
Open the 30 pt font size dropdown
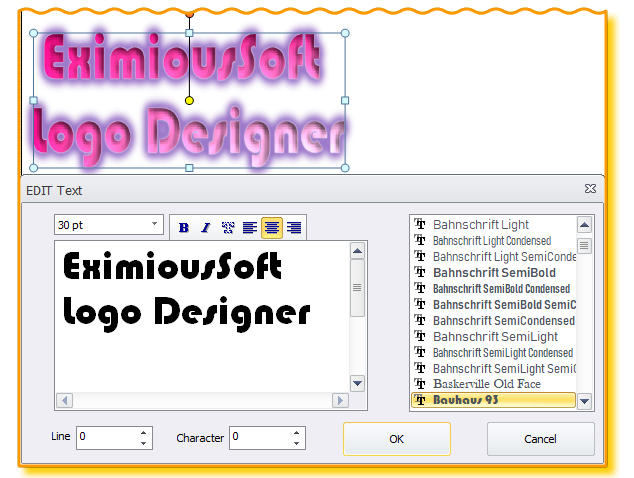pyautogui.click(x=154, y=224)
